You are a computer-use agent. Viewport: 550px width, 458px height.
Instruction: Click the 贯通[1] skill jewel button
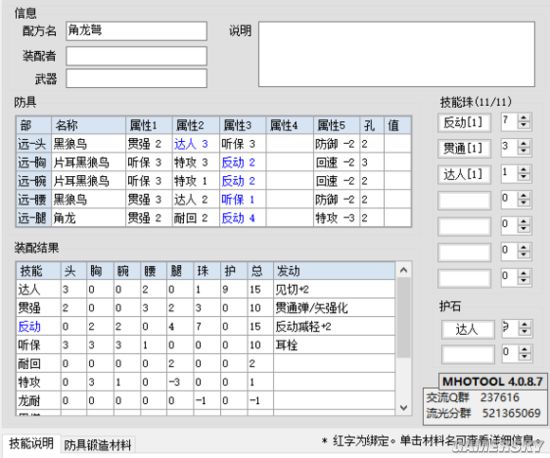(x=464, y=148)
